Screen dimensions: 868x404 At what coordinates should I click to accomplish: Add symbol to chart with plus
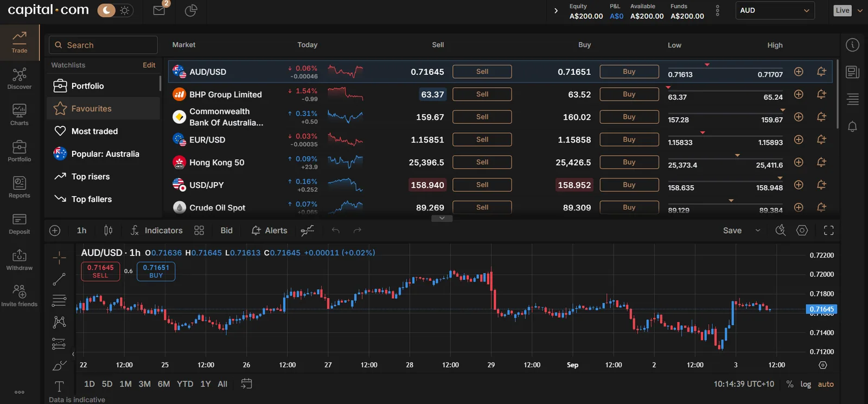(x=55, y=230)
